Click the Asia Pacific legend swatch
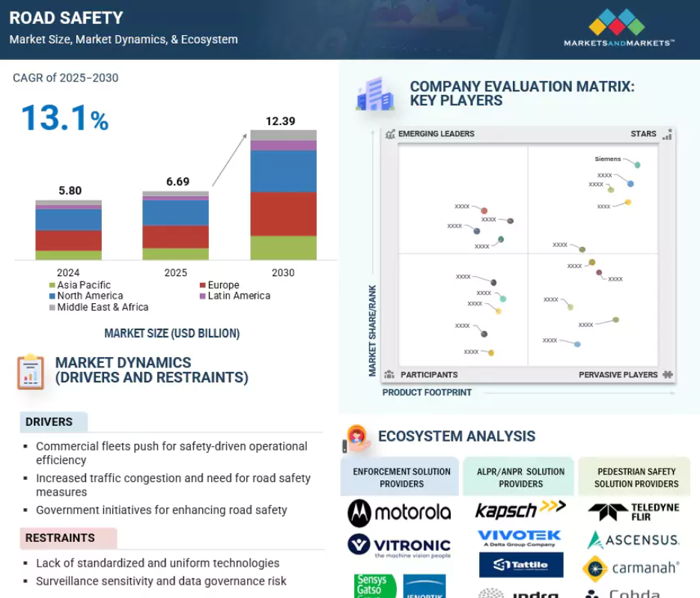Image resolution: width=700 pixels, height=598 pixels. coord(52,285)
